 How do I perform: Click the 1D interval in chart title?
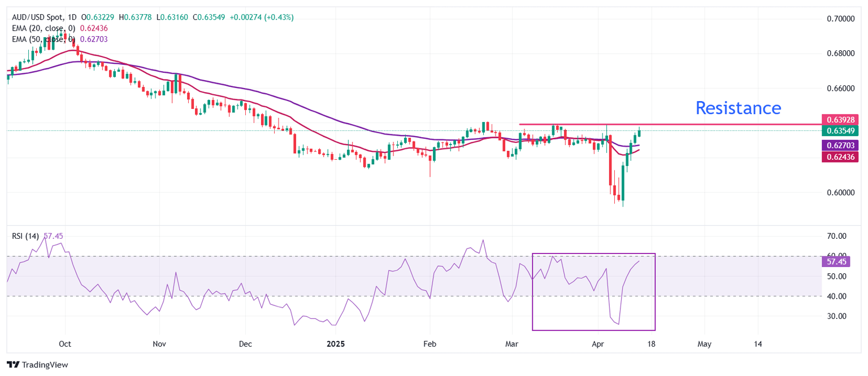coord(73,18)
